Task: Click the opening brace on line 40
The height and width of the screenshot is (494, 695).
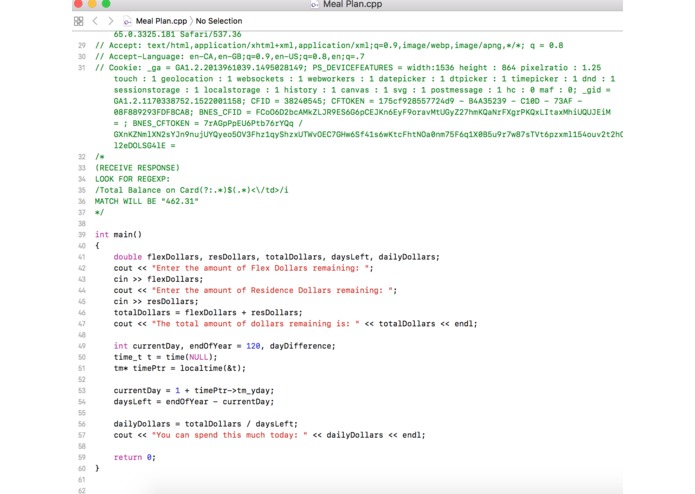Action: 97,246
